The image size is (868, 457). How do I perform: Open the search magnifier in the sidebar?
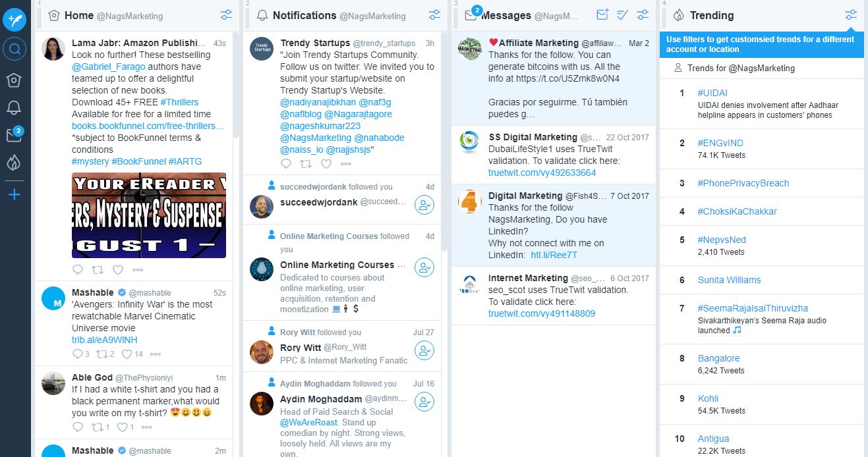14,49
